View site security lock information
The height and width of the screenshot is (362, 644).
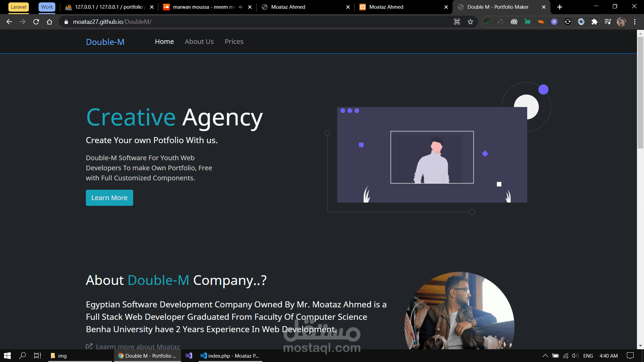pos(66,22)
